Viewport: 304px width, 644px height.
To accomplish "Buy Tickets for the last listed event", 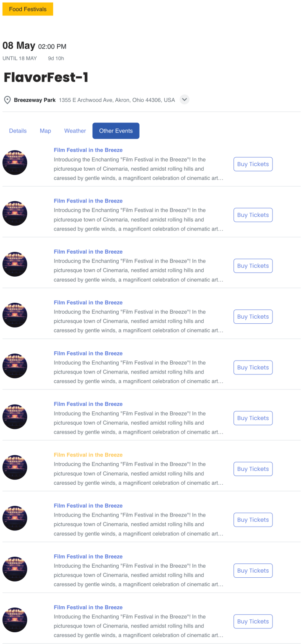I will [x=253, y=621].
